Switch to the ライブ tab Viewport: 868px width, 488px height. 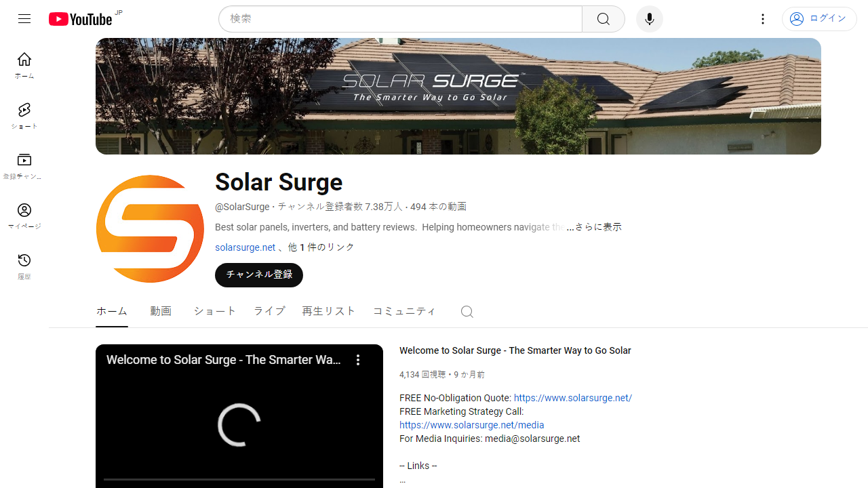pyautogui.click(x=269, y=311)
